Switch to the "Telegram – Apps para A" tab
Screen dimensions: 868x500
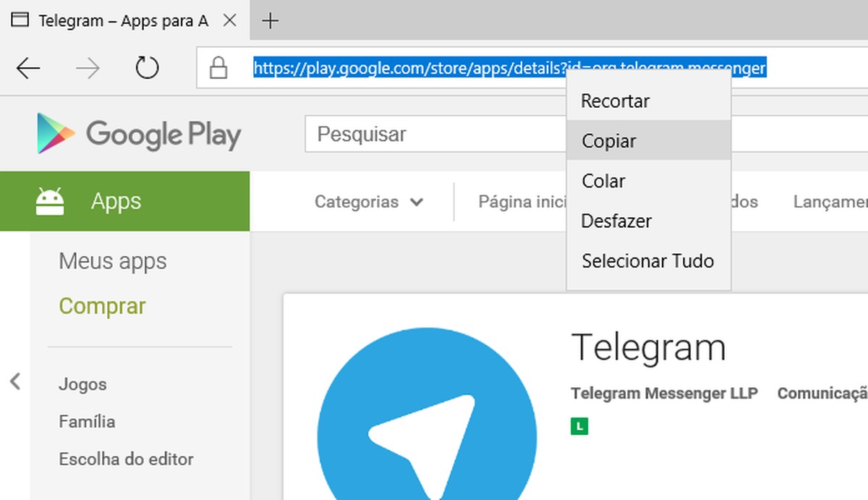[x=123, y=21]
